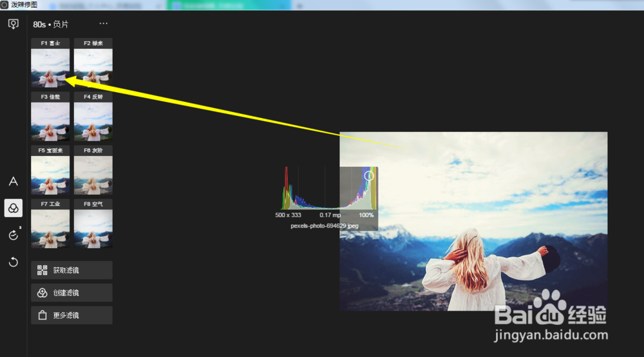Viewport: 644px width, 357px height.
Task: Click the 获取滤镜 button
Action: [x=71, y=270]
